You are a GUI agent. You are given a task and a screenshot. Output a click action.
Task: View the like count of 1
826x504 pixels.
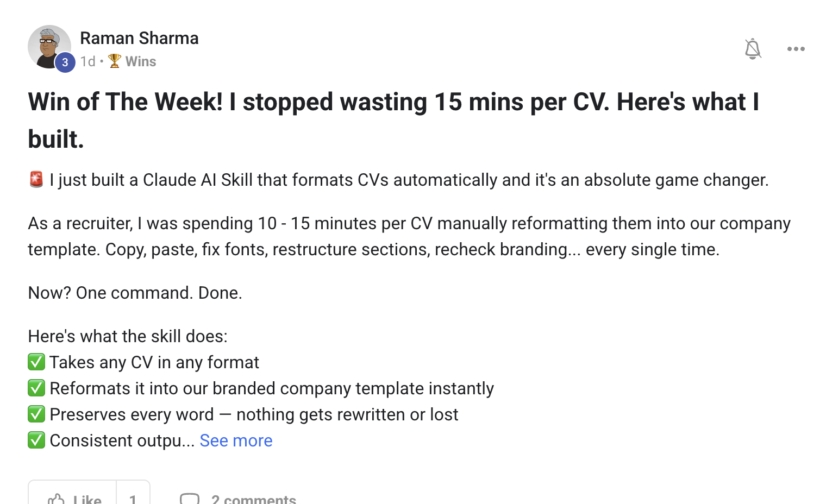coord(133,495)
